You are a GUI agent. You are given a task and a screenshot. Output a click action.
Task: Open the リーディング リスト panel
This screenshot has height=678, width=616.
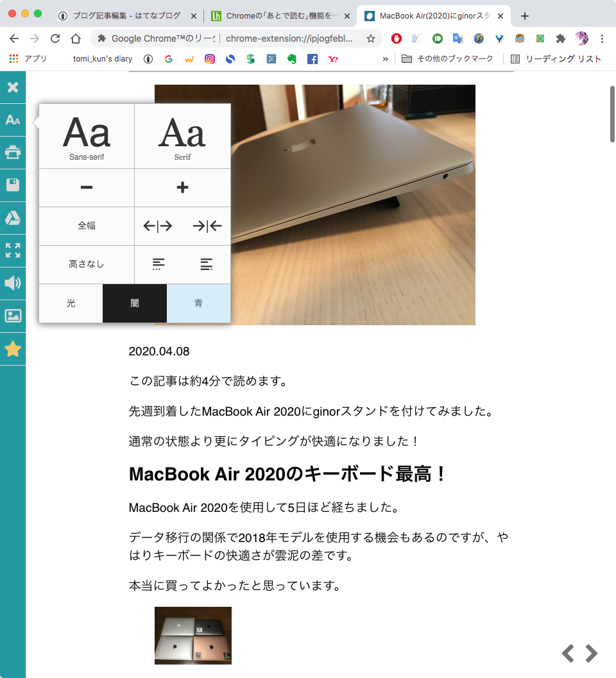coord(556,58)
